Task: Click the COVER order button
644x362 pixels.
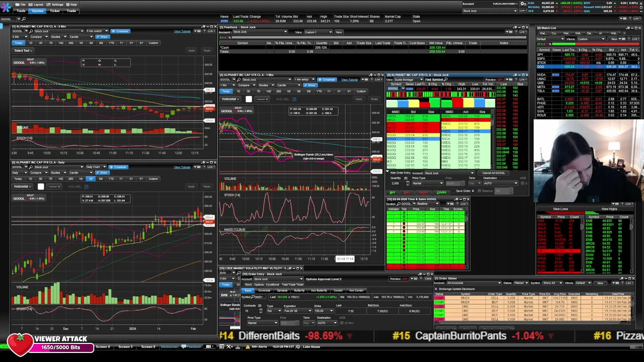Action: pyautogui.click(x=441, y=193)
